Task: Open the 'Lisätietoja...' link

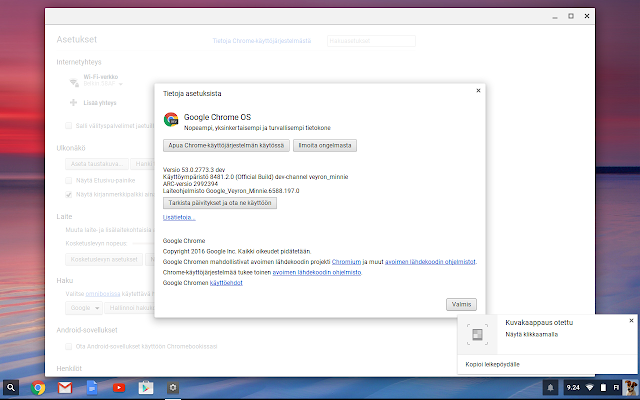Action: (x=179, y=217)
